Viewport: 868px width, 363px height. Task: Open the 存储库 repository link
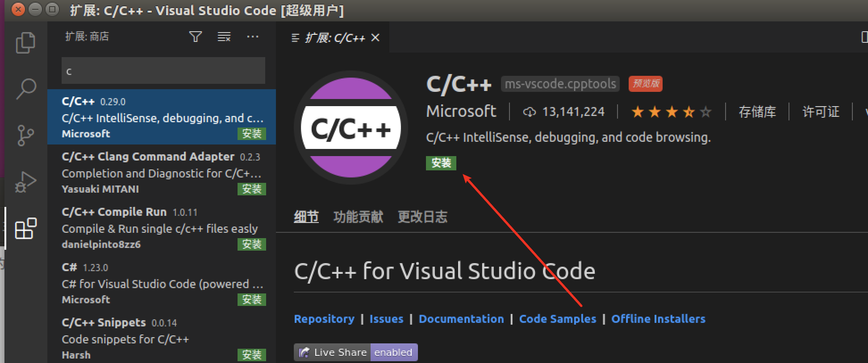757,111
